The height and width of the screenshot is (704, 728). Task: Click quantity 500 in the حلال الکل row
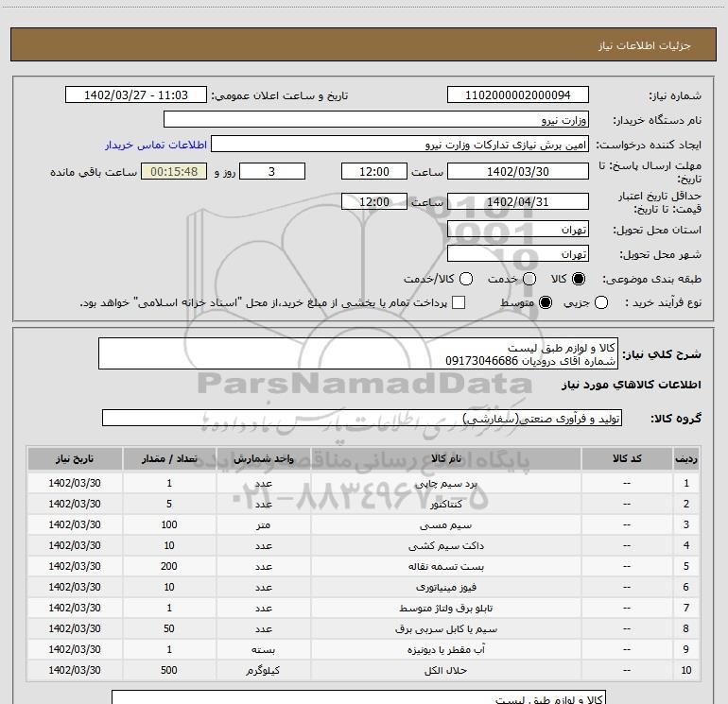(x=169, y=670)
